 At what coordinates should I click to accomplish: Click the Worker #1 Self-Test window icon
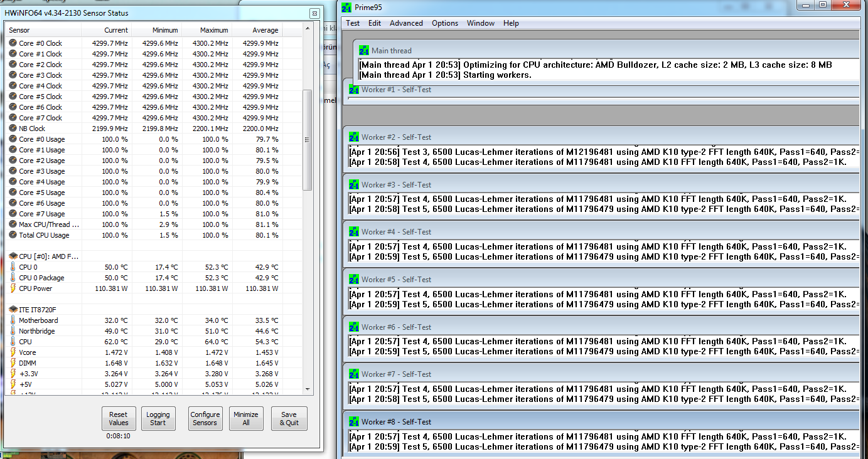[354, 89]
